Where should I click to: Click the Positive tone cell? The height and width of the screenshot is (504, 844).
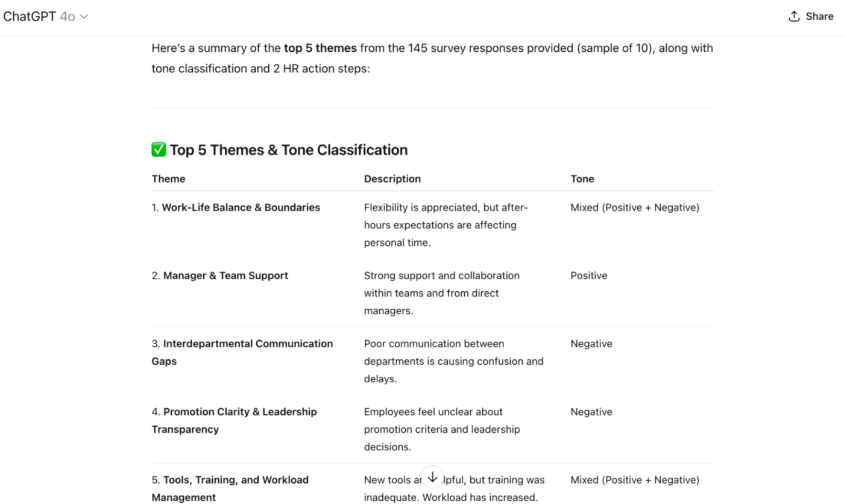pyautogui.click(x=589, y=276)
